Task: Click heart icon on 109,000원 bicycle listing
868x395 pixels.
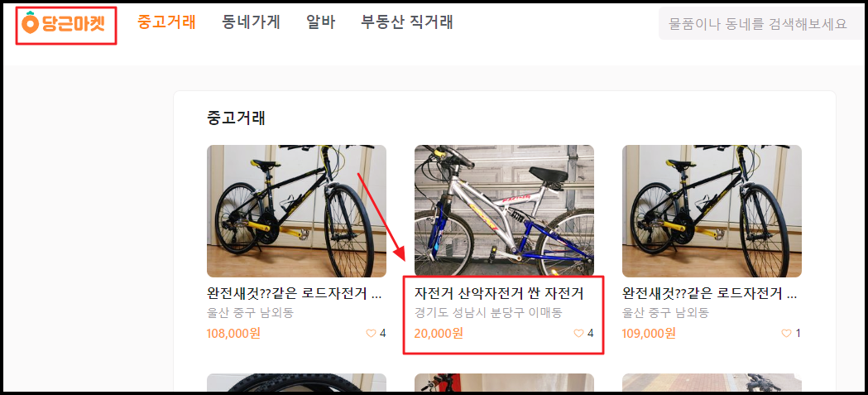Action: point(786,334)
